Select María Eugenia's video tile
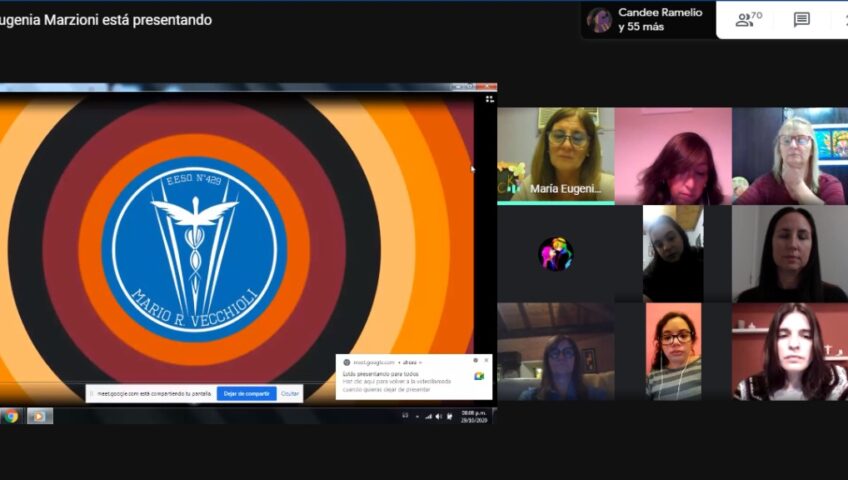Screen dimensions: 848x480 coord(555,156)
